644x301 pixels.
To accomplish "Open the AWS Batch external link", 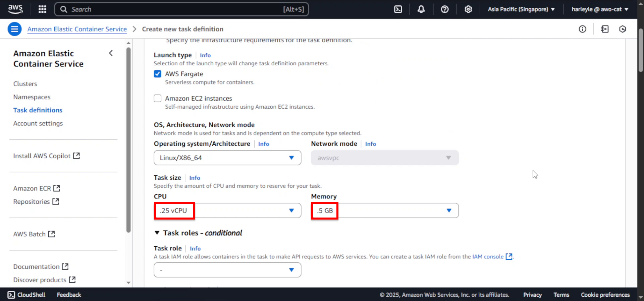I will [x=34, y=234].
